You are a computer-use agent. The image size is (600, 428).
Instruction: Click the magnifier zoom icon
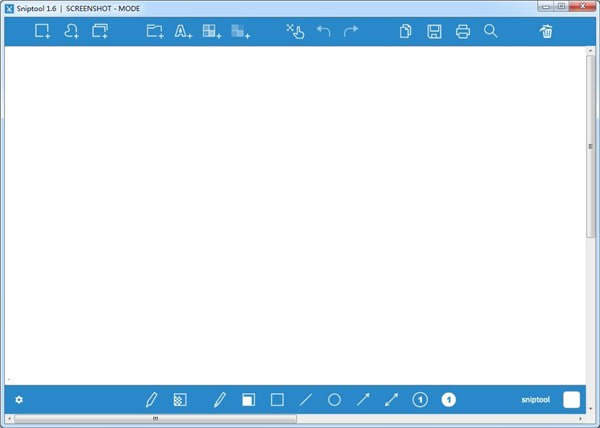click(490, 32)
